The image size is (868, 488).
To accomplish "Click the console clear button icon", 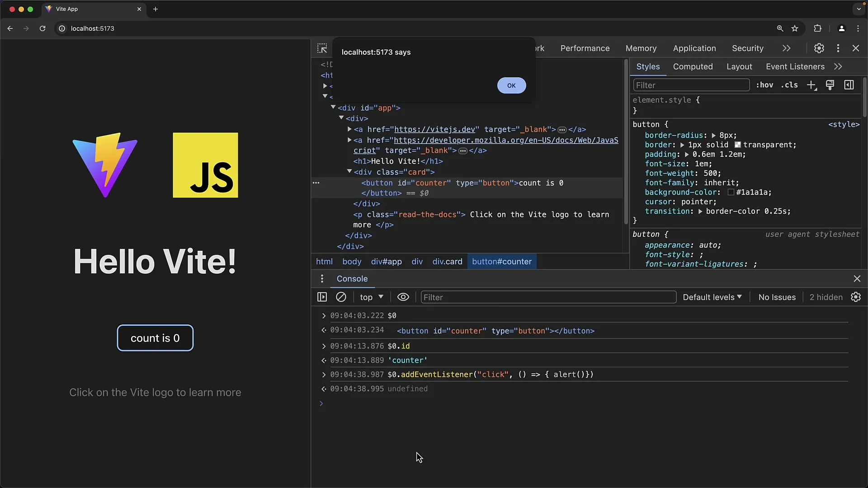I will point(341,297).
